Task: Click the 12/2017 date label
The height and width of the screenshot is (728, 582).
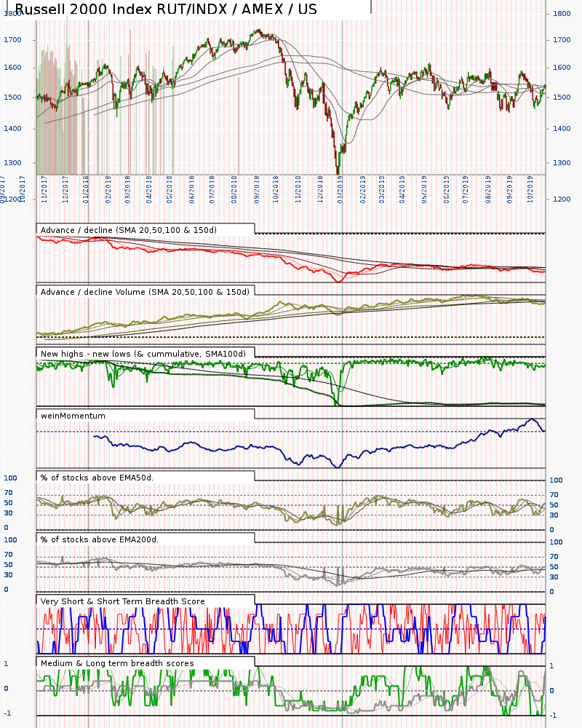Action: (65, 189)
